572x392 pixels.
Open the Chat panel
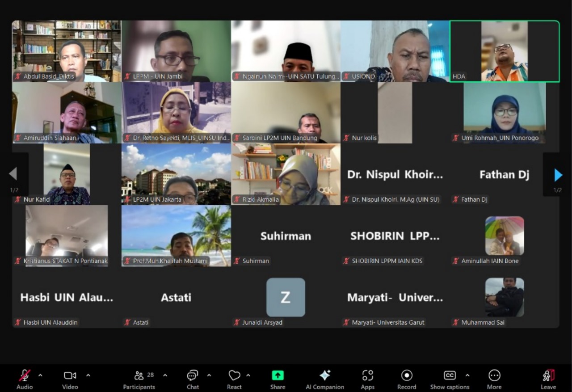click(193, 379)
